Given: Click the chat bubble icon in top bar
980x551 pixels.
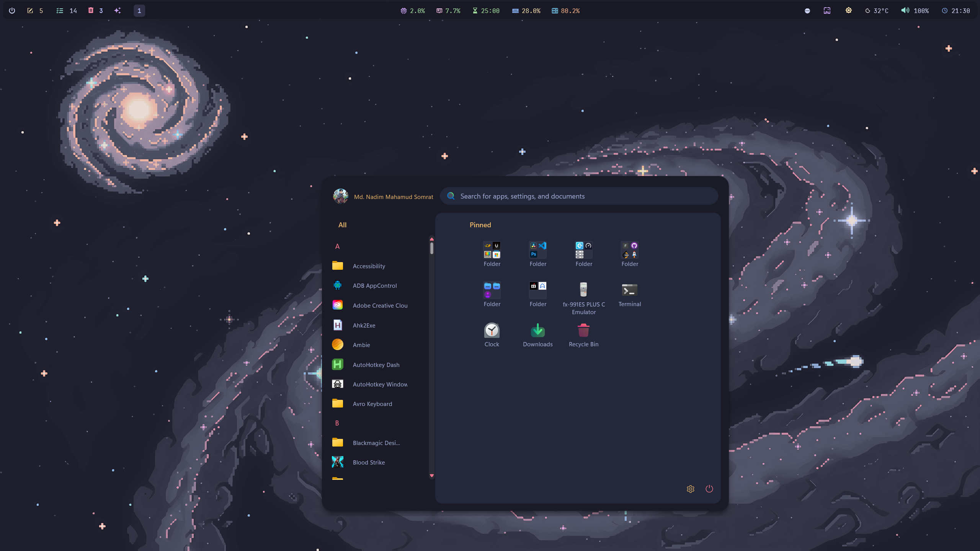Looking at the screenshot, I should pyautogui.click(x=807, y=11).
